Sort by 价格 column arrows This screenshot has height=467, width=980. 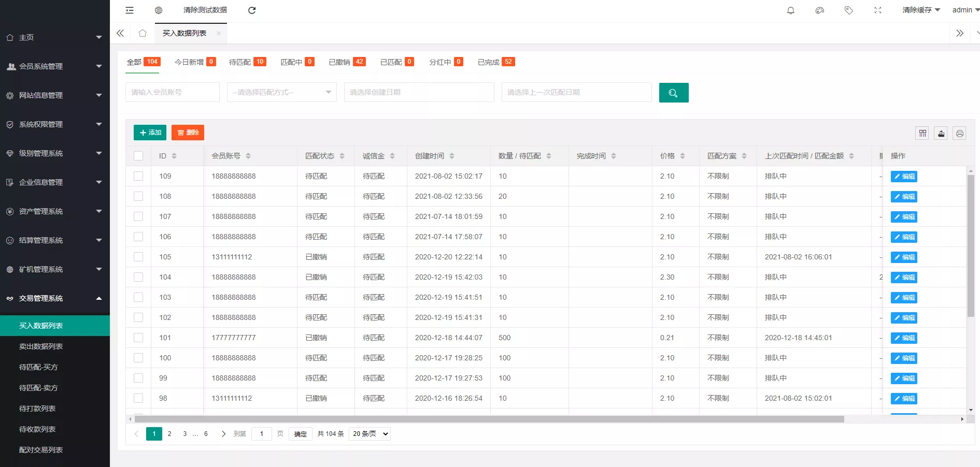[x=683, y=156]
